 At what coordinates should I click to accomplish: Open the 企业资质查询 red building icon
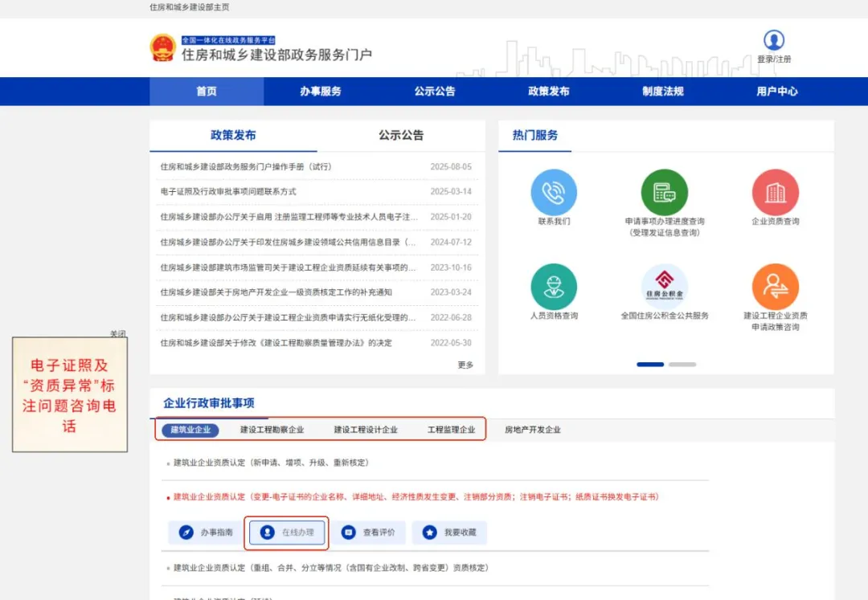pos(775,192)
